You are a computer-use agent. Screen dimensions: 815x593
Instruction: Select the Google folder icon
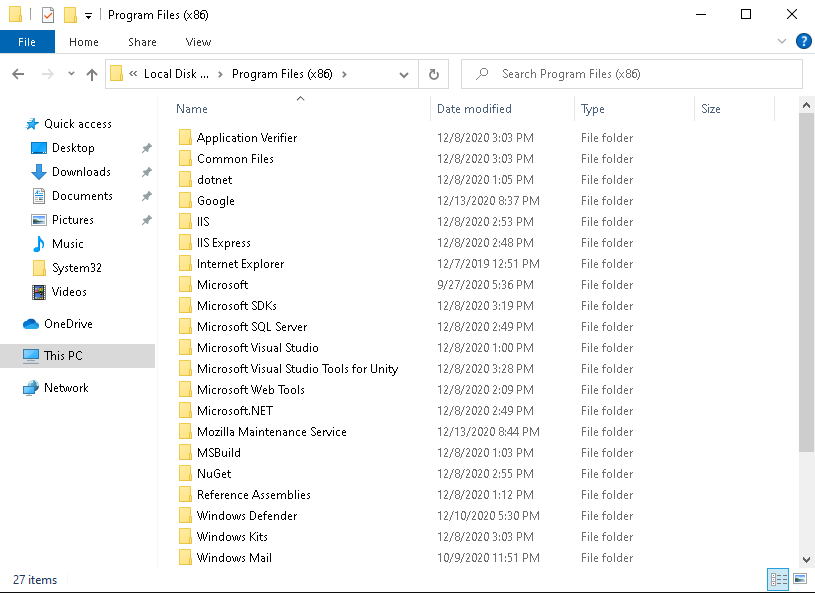(x=185, y=200)
